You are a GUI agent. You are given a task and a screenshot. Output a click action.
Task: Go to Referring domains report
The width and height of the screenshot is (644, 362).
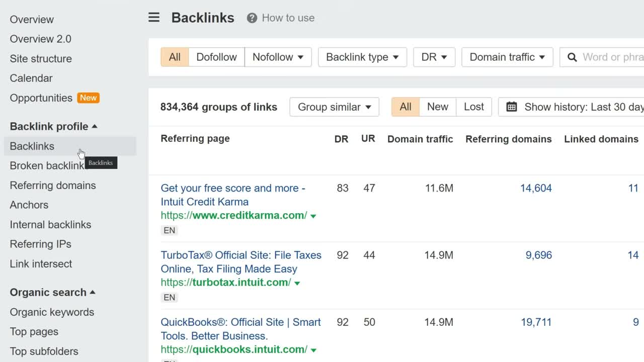pyautogui.click(x=53, y=186)
